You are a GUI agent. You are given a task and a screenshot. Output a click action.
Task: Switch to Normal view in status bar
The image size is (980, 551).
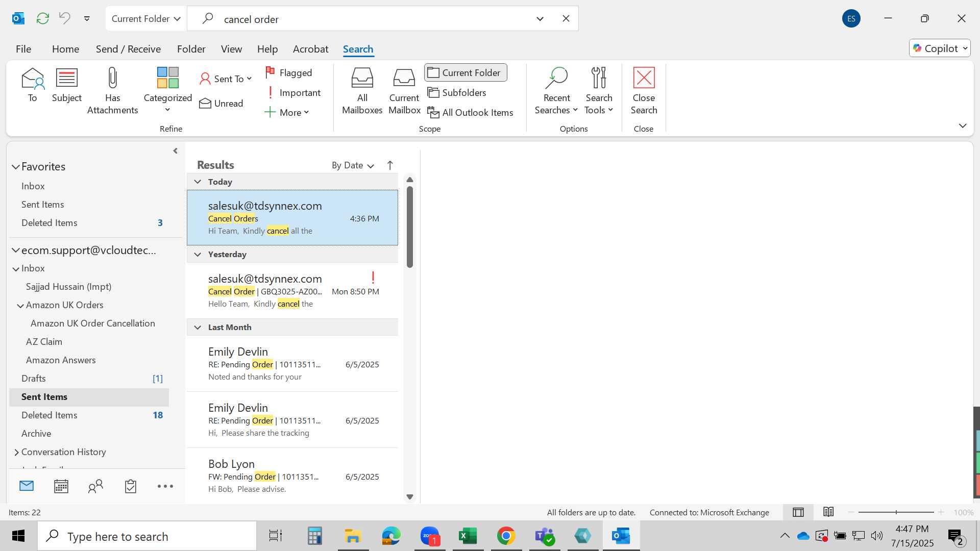[798, 512]
